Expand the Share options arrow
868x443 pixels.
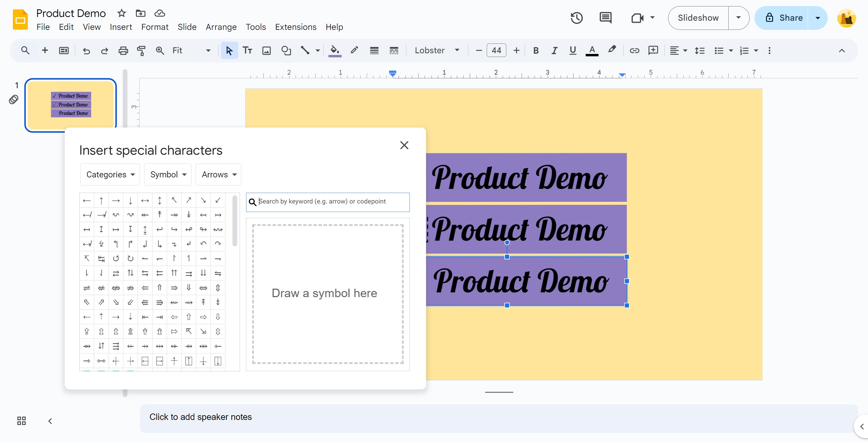817,18
